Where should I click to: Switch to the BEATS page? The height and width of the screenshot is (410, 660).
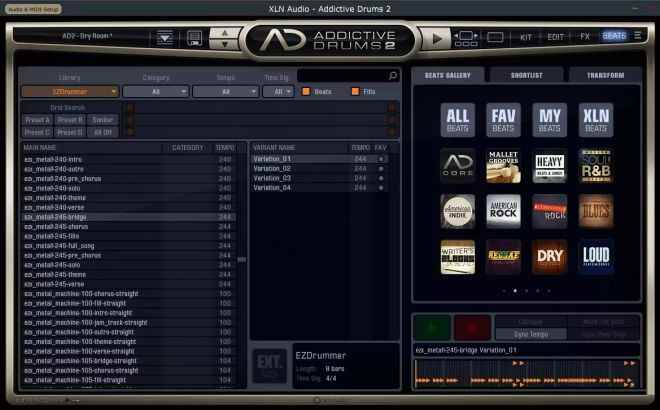pos(614,36)
